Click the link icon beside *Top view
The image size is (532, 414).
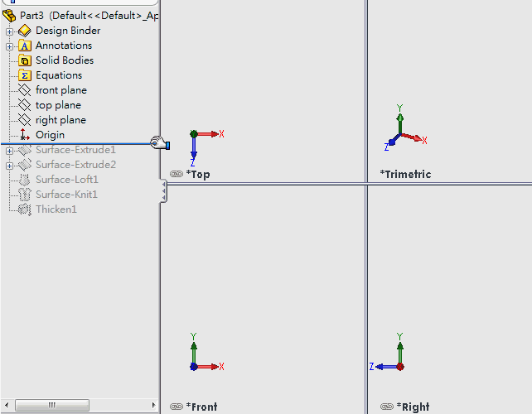[177, 174]
